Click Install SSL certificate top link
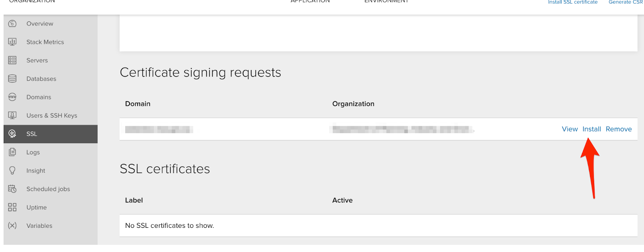This screenshot has width=644, height=252. click(572, 2)
